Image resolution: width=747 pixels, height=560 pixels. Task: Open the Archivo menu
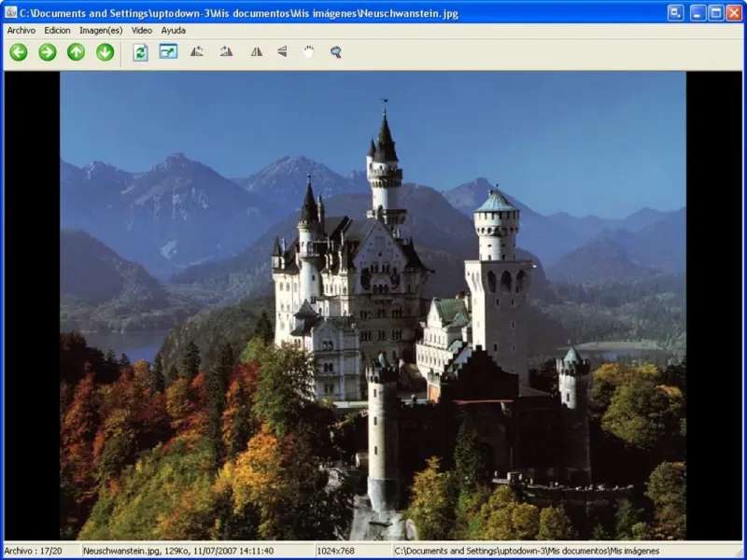click(21, 31)
